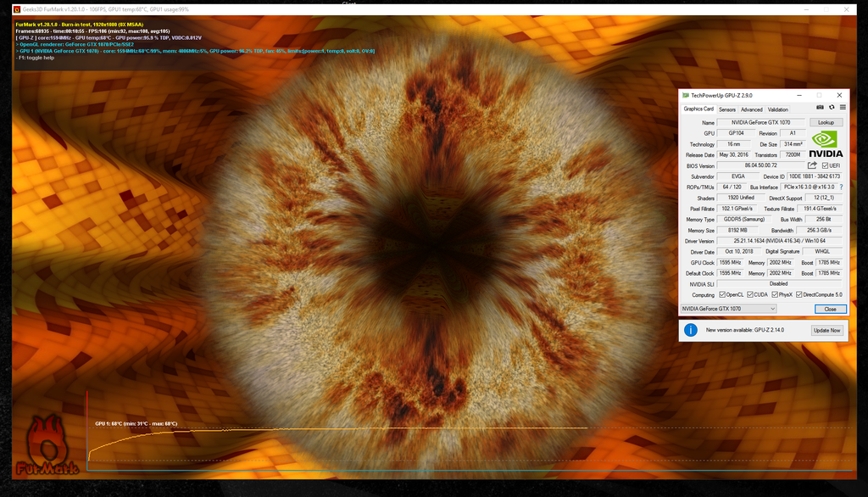Click the Bus Width value 256 Bit
This screenshot has height=497, width=868.
point(823,220)
